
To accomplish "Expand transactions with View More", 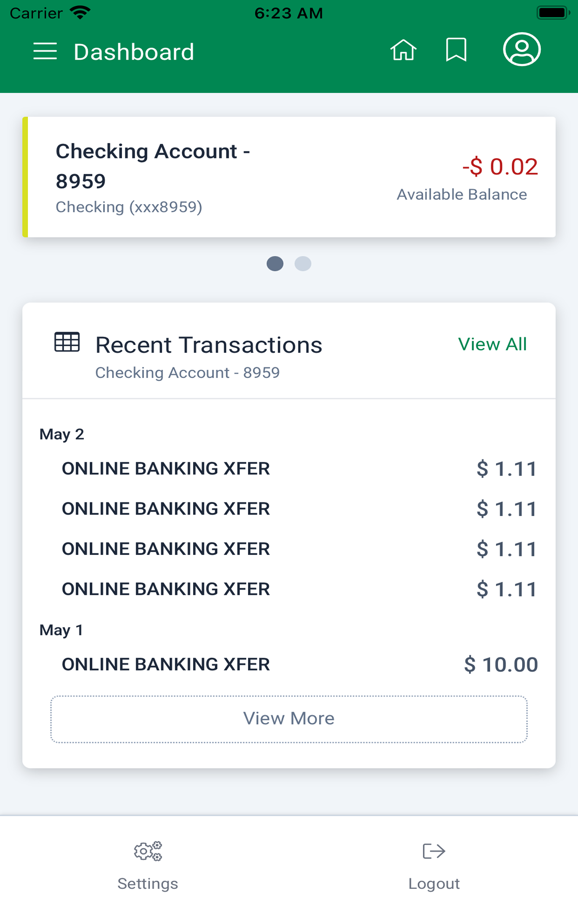I will point(289,719).
